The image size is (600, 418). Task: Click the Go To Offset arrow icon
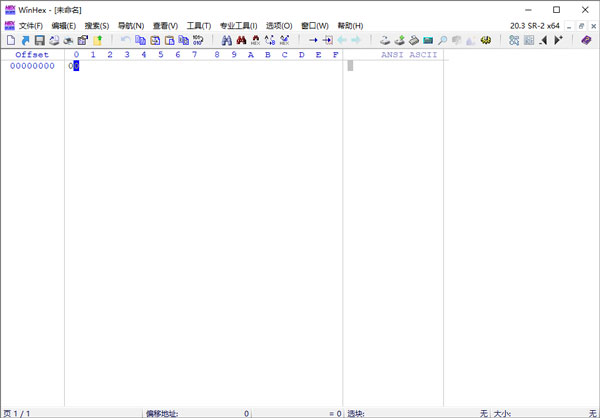(x=313, y=40)
